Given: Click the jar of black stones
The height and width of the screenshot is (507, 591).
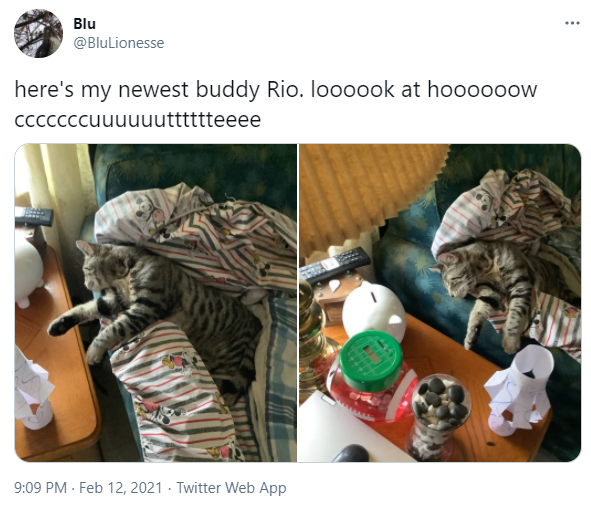Looking at the screenshot, I should pyautogui.click(x=439, y=417).
